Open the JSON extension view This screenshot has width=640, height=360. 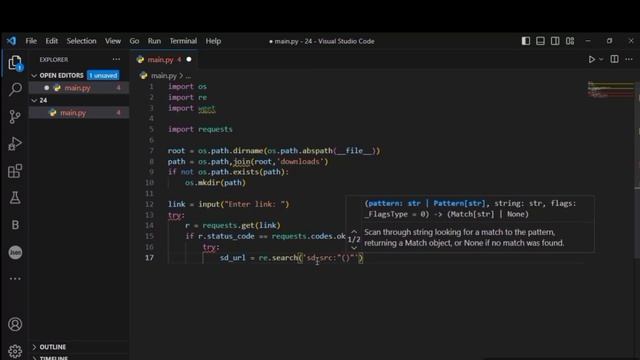(15, 252)
